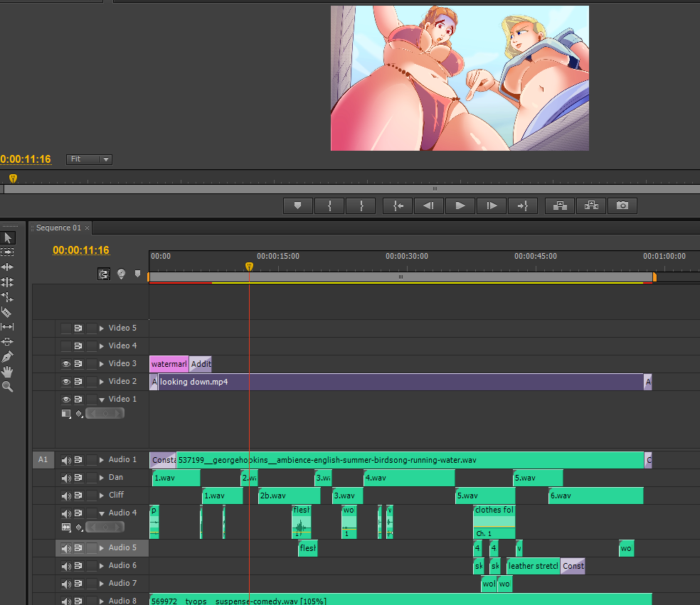Expand the Dan track

[x=102, y=478]
